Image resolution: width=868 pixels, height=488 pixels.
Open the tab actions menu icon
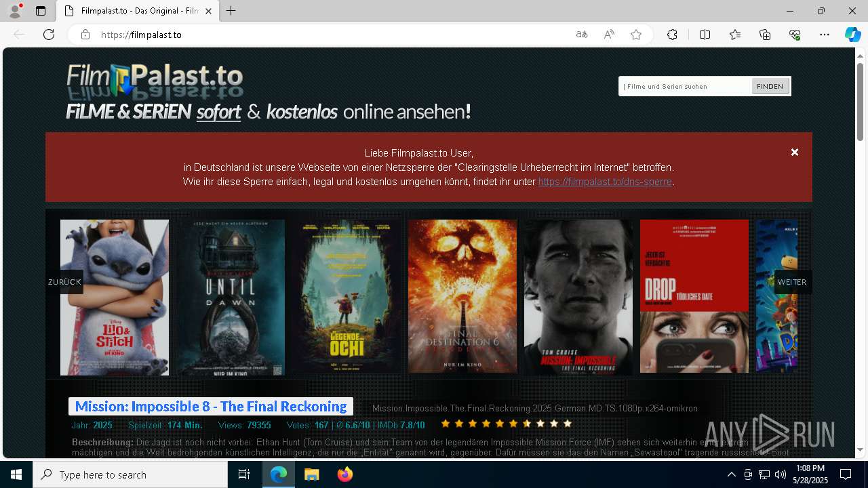[41, 11]
